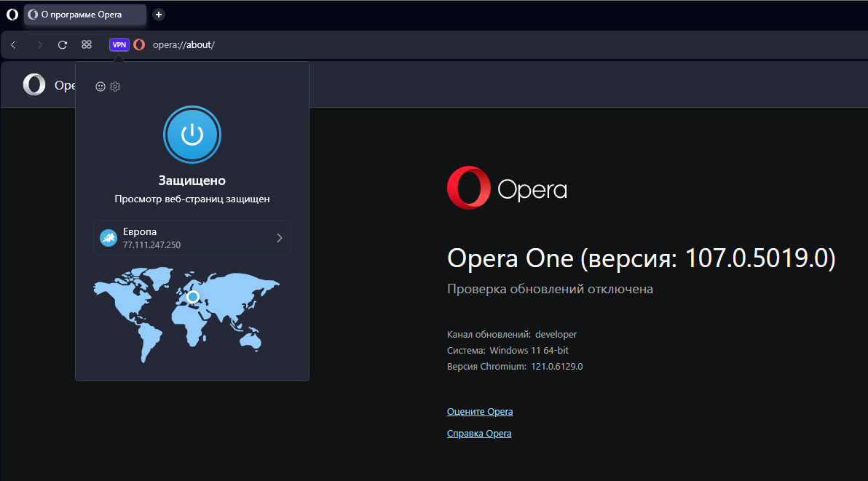This screenshot has width=868, height=481.
Task: Click the smiley feedback icon in VPN panel
Action: tap(100, 87)
